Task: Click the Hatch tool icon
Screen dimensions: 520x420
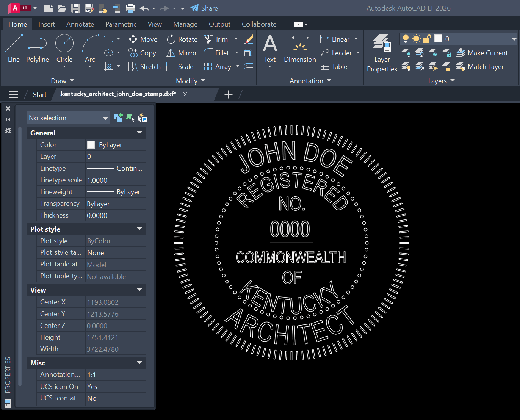Action: pos(109,66)
